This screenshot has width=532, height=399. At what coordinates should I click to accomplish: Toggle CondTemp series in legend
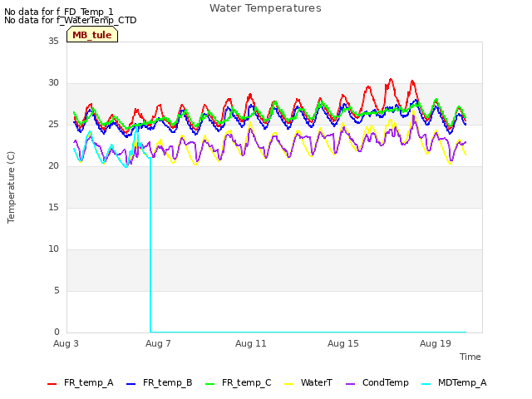(x=377, y=382)
